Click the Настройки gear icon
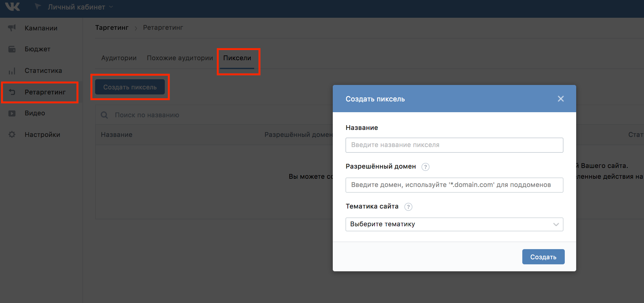The width and height of the screenshot is (644, 303). [12, 134]
